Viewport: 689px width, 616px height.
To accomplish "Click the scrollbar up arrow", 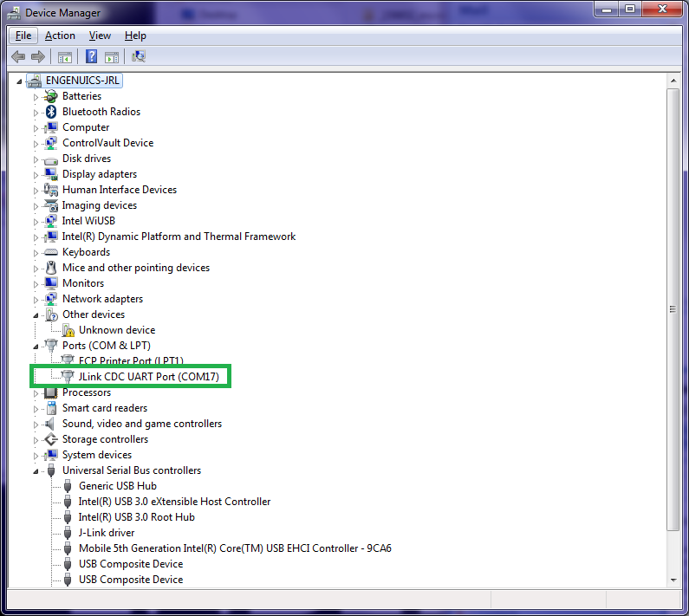I will point(673,81).
